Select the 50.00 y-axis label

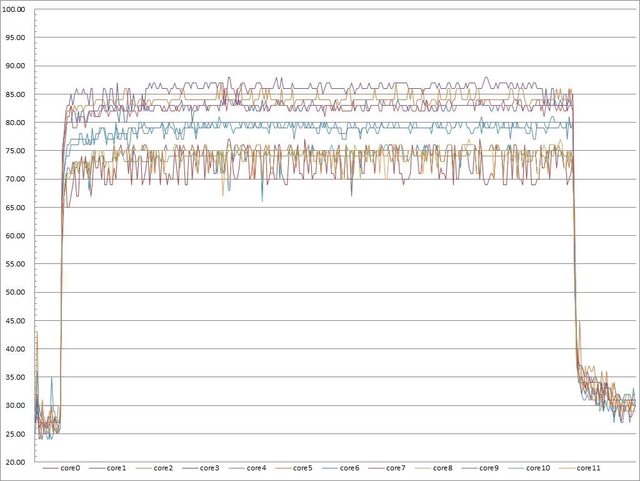click(19, 293)
